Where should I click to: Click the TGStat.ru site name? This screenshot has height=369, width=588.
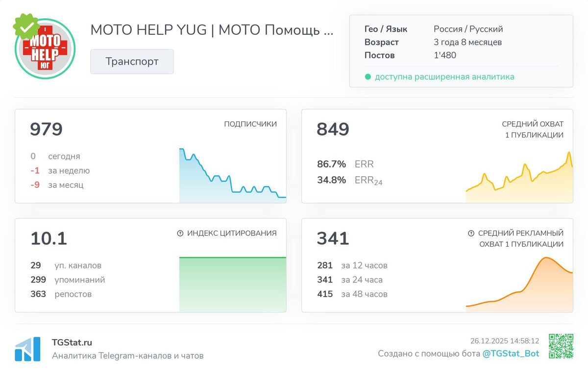coord(72,343)
